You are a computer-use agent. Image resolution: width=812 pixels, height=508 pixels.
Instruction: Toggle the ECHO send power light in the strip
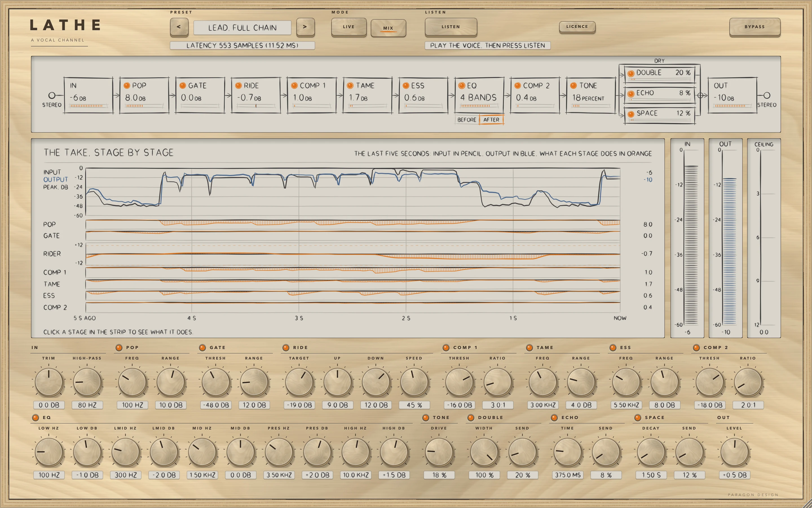[631, 94]
